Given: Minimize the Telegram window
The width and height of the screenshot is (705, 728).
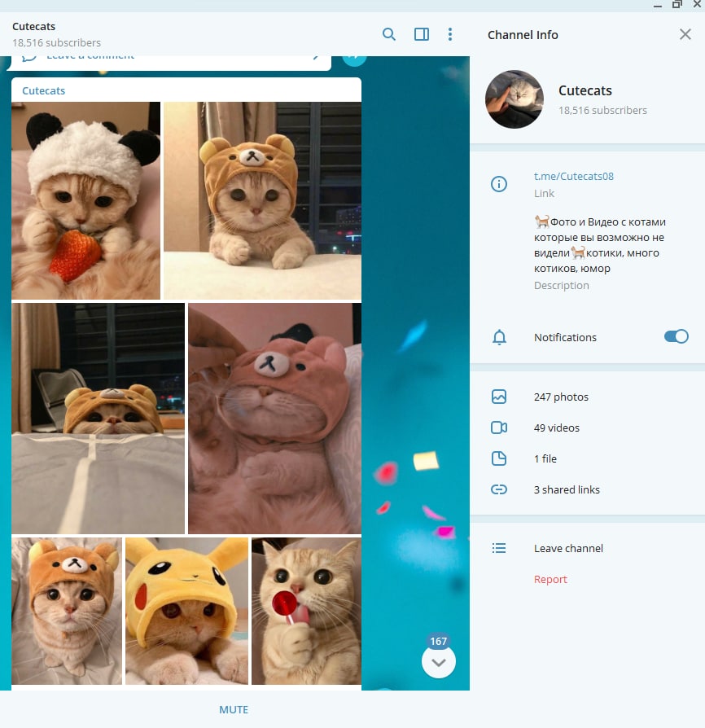Looking at the screenshot, I should tap(657, 5).
